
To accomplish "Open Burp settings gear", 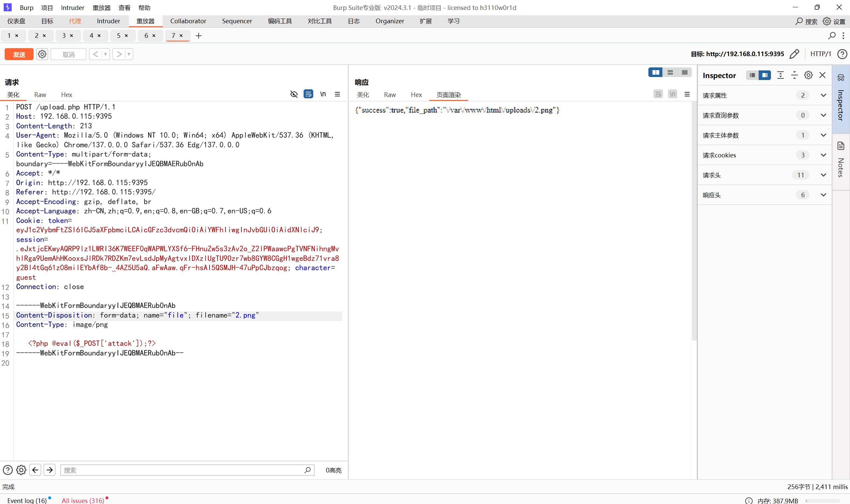I will (x=826, y=21).
